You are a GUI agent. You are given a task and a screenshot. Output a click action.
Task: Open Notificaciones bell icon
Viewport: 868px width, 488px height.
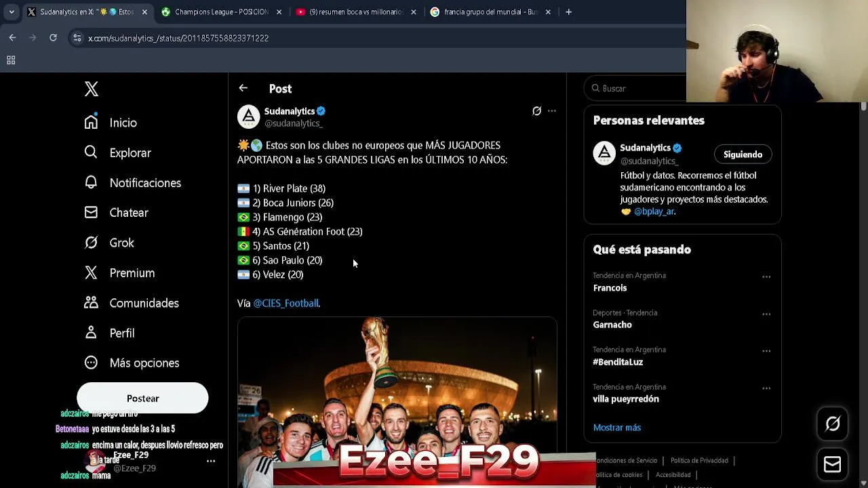91,182
